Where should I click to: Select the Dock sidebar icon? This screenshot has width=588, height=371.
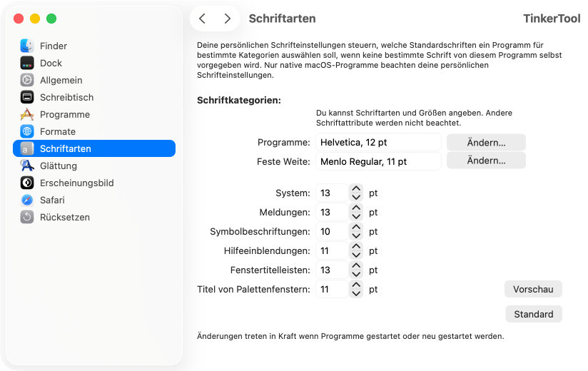click(27, 63)
